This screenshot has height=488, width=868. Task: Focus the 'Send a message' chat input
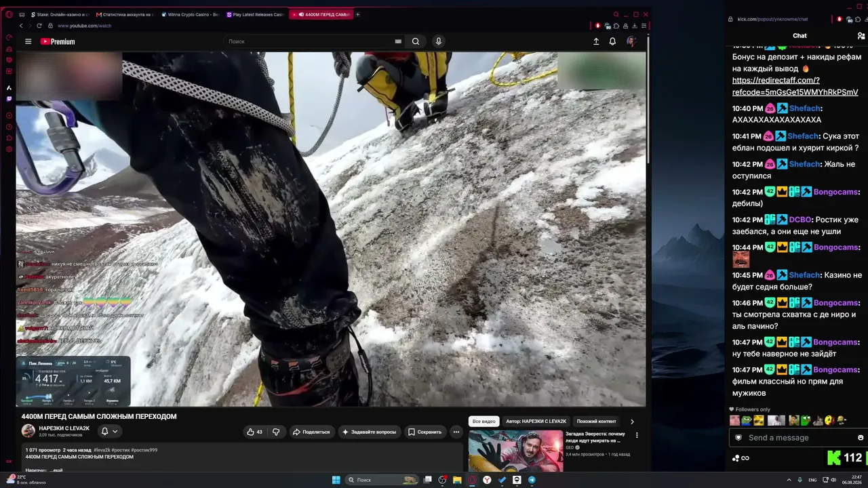click(x=800, y=438)
